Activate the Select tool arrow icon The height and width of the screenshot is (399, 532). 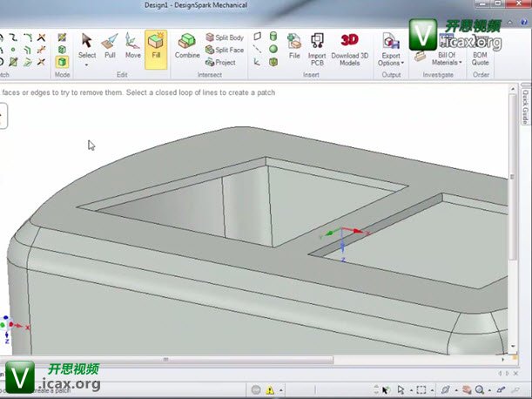(x=87, y=40)
